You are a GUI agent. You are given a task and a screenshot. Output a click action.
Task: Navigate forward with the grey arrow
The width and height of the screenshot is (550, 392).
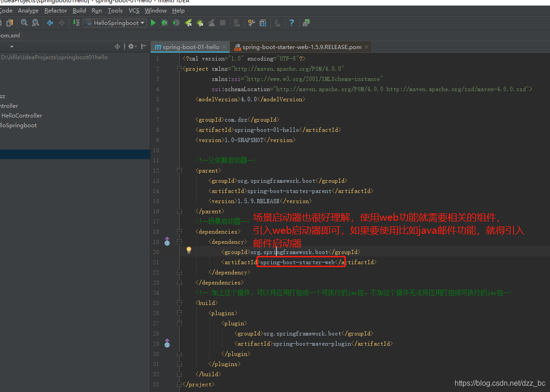(x=62, y=23)
